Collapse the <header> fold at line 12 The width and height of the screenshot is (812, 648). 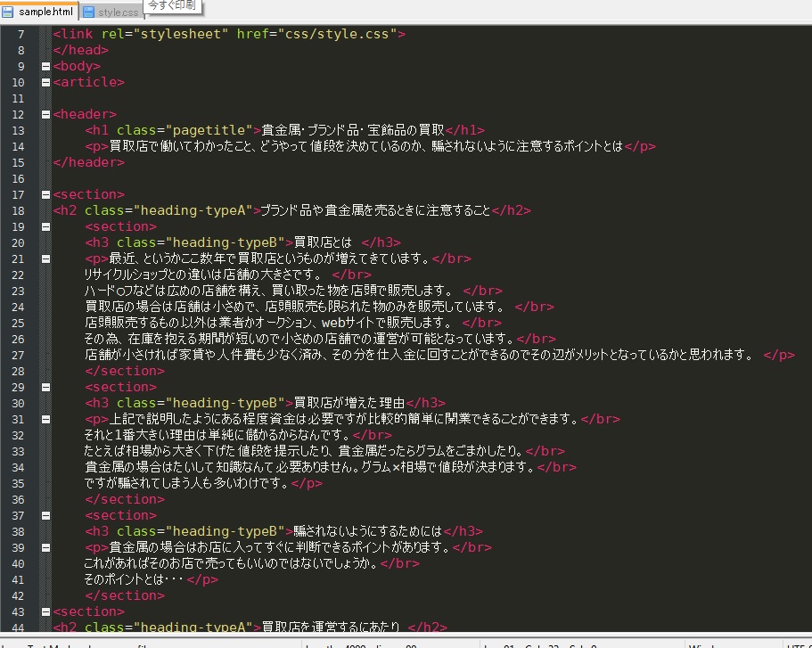(45, 113)
